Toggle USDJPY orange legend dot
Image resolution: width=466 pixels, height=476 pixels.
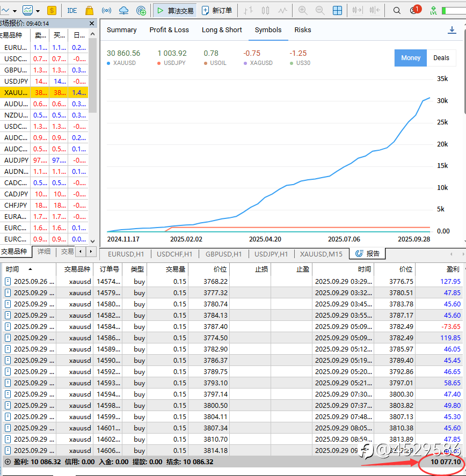pyautogui.click(x=159, y=63)
